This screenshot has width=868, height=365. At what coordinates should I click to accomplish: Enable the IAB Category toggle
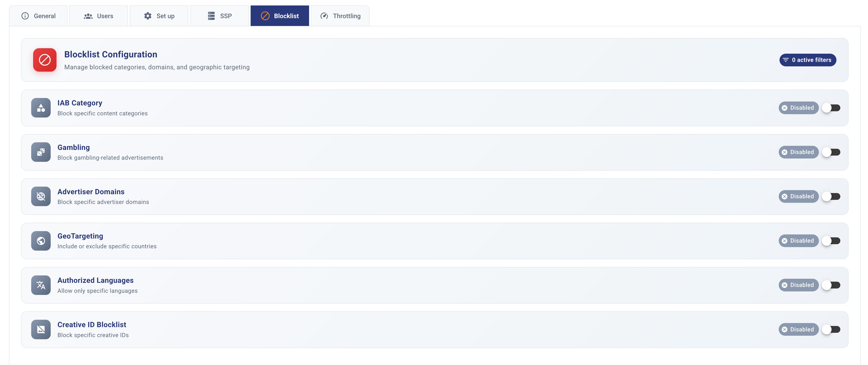(x=831, y=108)
